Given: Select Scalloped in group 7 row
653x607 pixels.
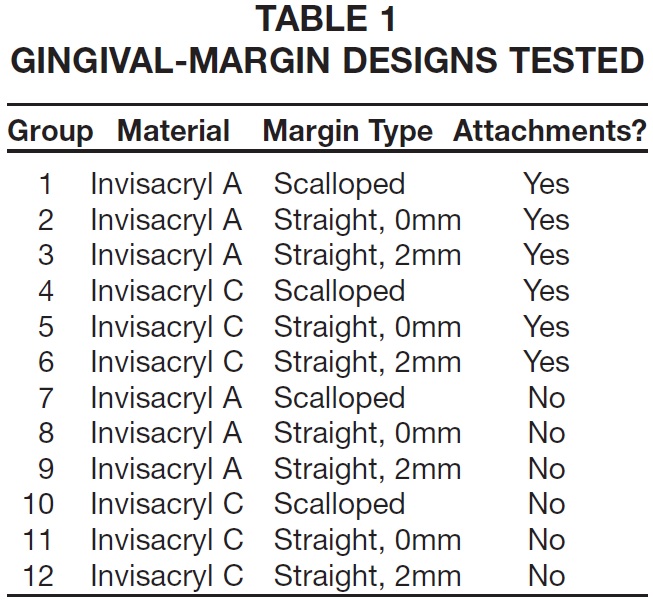Looking at the screenshot, I should point(339,398).
